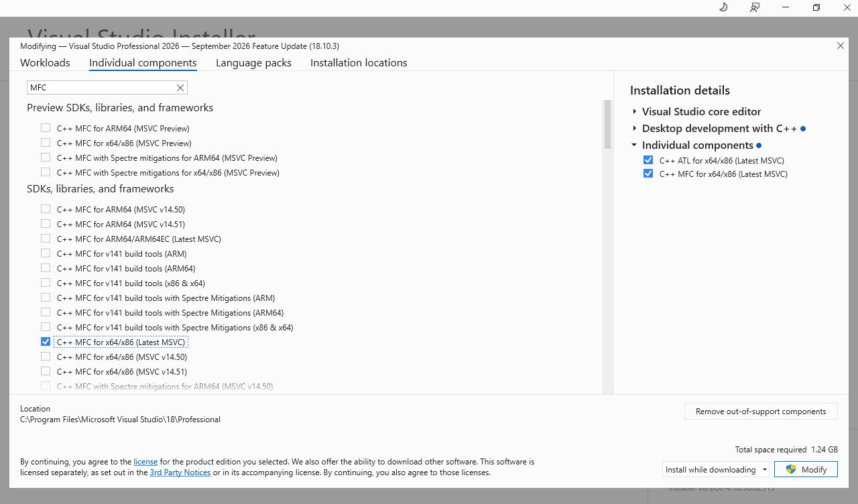Open the feedback icon in title bar

[x=755, y=7]
